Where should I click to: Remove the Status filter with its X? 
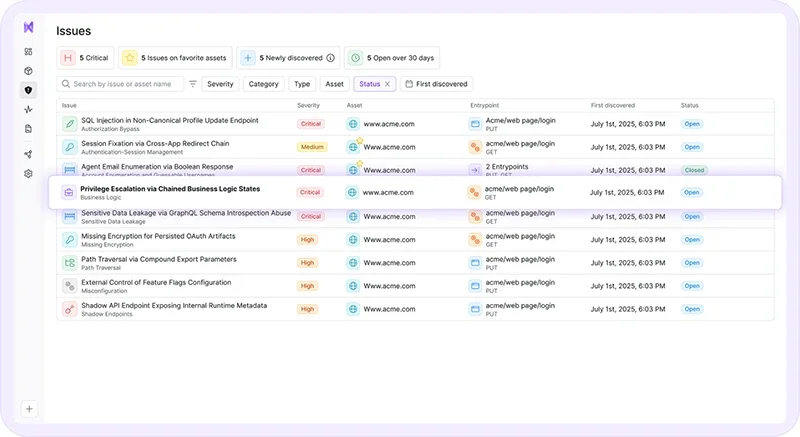point(388,84)
